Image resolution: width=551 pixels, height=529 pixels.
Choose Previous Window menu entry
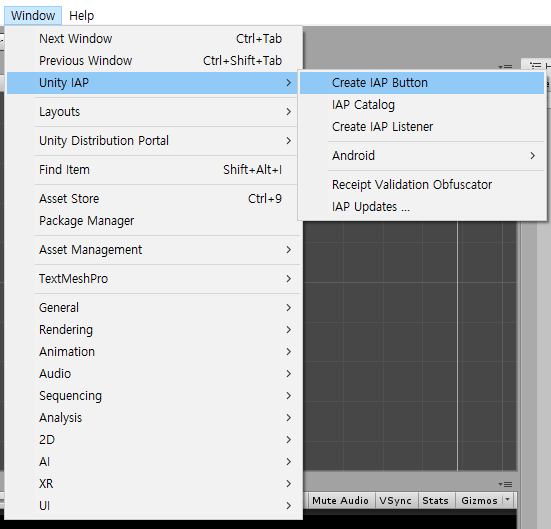point(153,60)
